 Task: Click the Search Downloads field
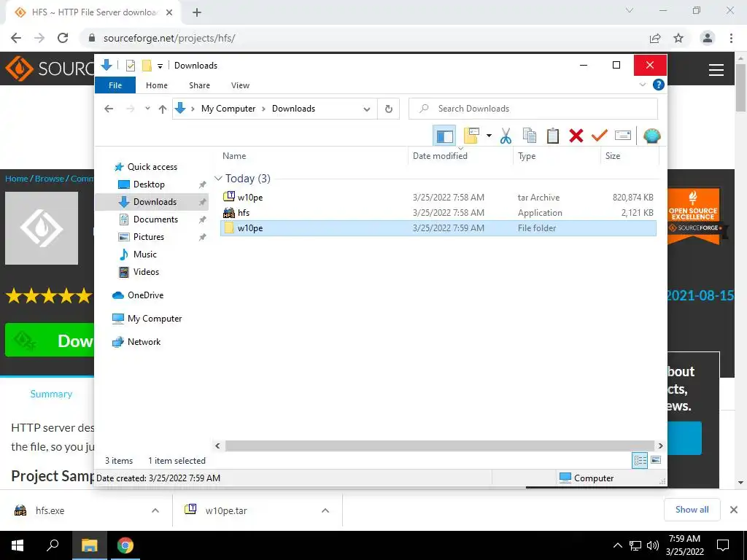(x=533, y=109)
